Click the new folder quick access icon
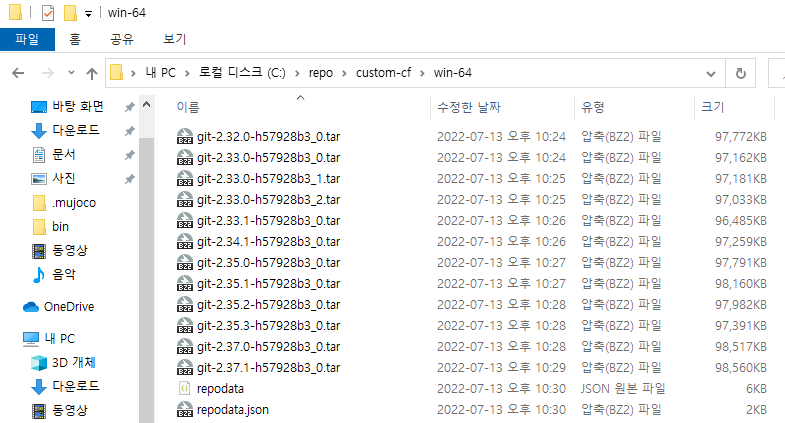785x423 pixels. tap(70, 13)
